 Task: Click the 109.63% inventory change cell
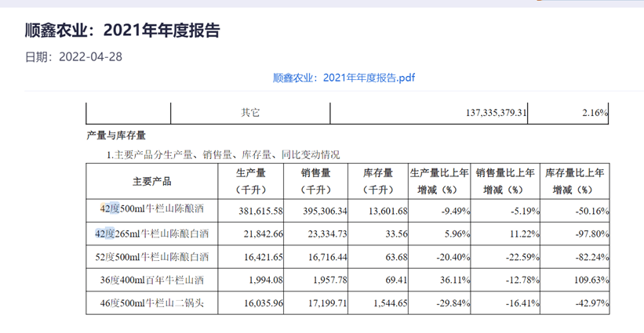pos(575,280)
